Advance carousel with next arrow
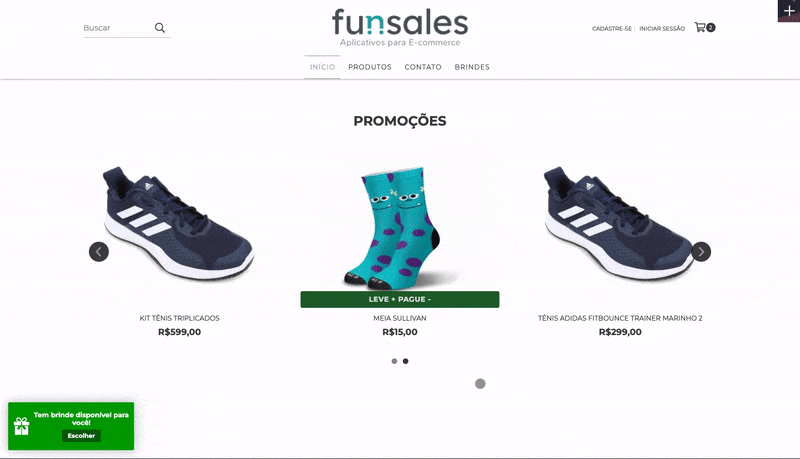 (x=701, y=251)
